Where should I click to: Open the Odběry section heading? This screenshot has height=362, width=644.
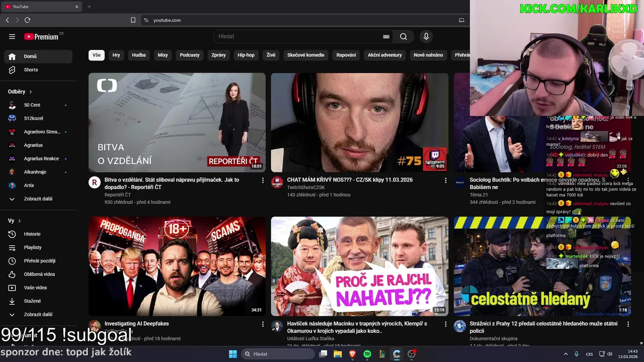[20, 92]
